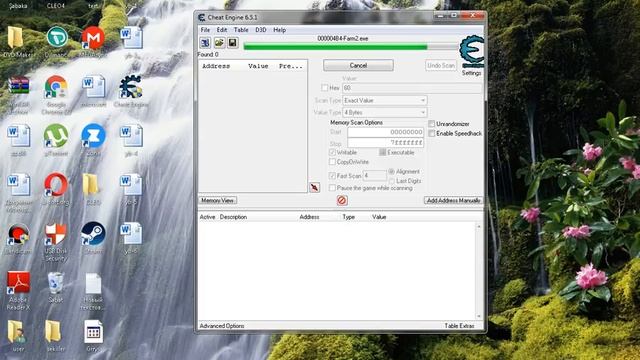
Task: Click the Stop address field
Action: pos(386,143)
